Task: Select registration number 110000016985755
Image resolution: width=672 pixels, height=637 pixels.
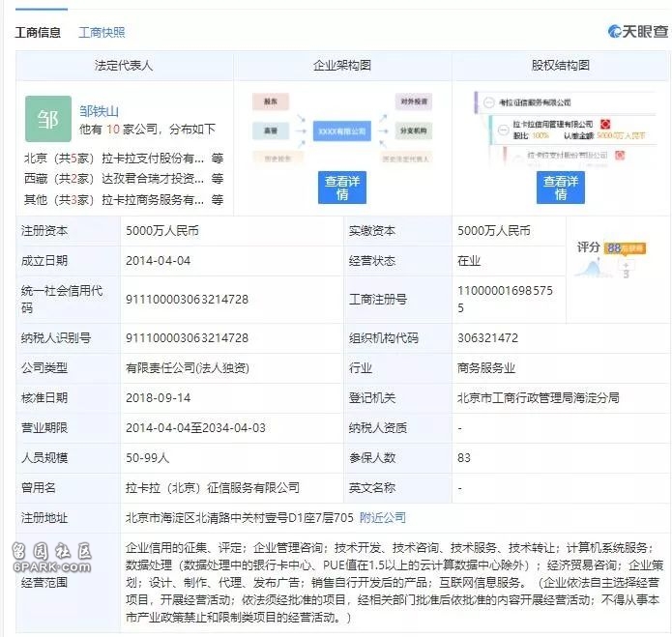Action: [x=505, y=299]
